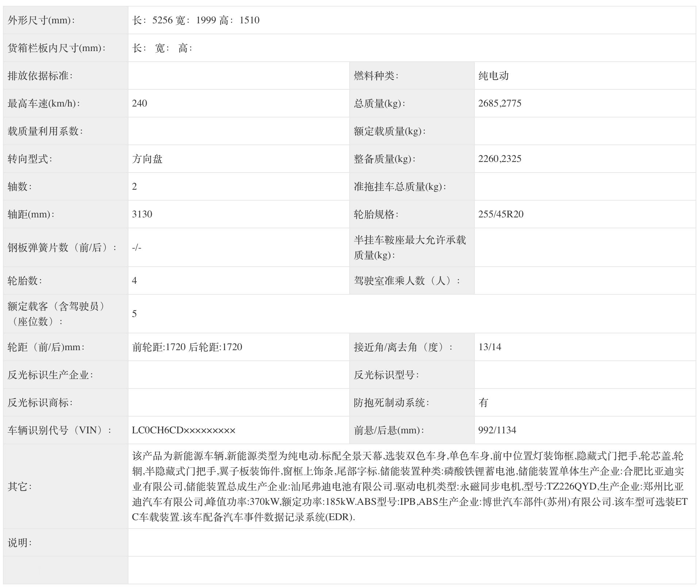Select the ABS value 有

(x=483, y=402)
